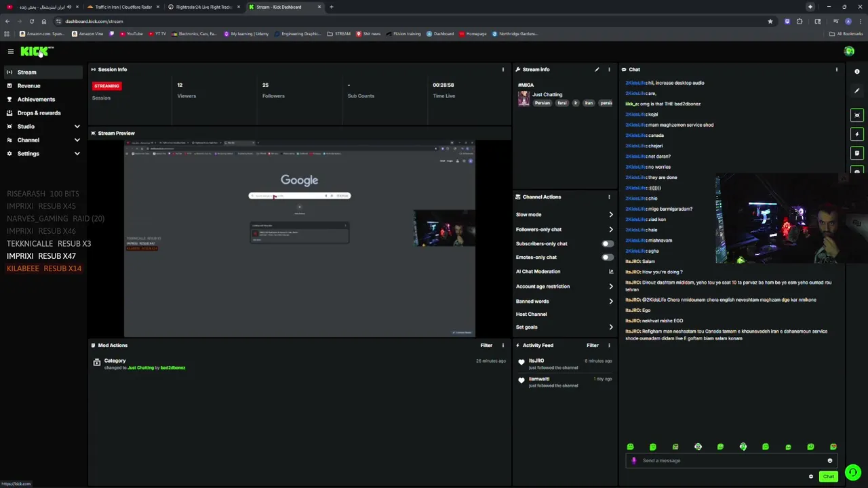This screenshot has width=868, height=488.
Task: Open new browser tab with plus
Action: (x=331, y=7)
